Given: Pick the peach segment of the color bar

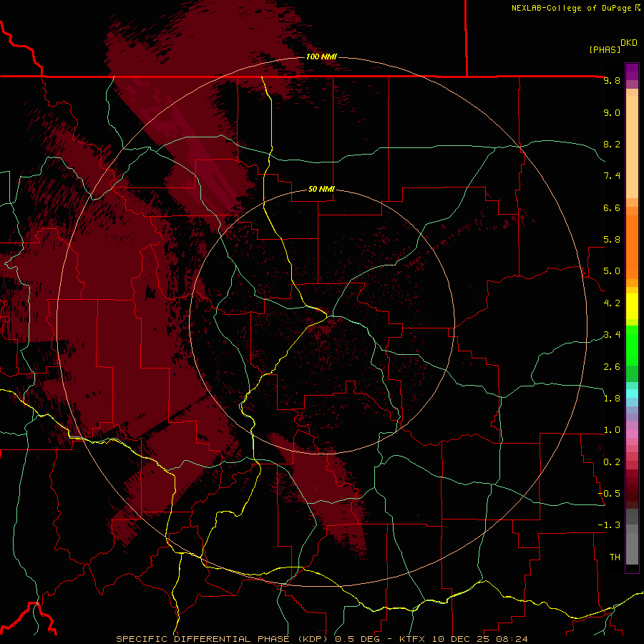Looking at the screenshot, I should (x=632, y=147).
